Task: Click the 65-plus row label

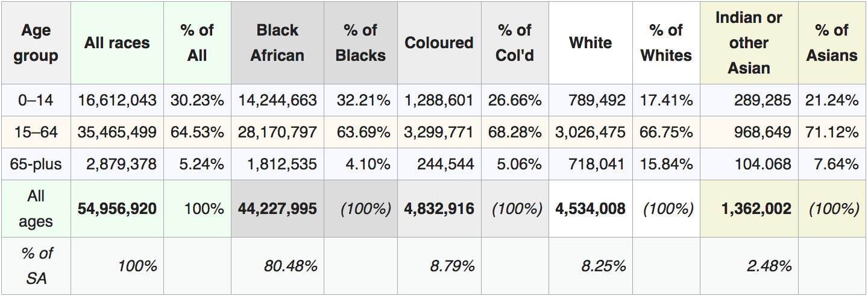Action: (36, 164)
